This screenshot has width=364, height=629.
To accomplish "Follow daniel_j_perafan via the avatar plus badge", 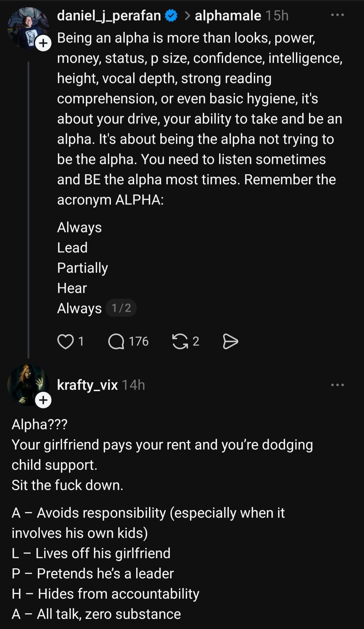I will click(x=43, y=44).
